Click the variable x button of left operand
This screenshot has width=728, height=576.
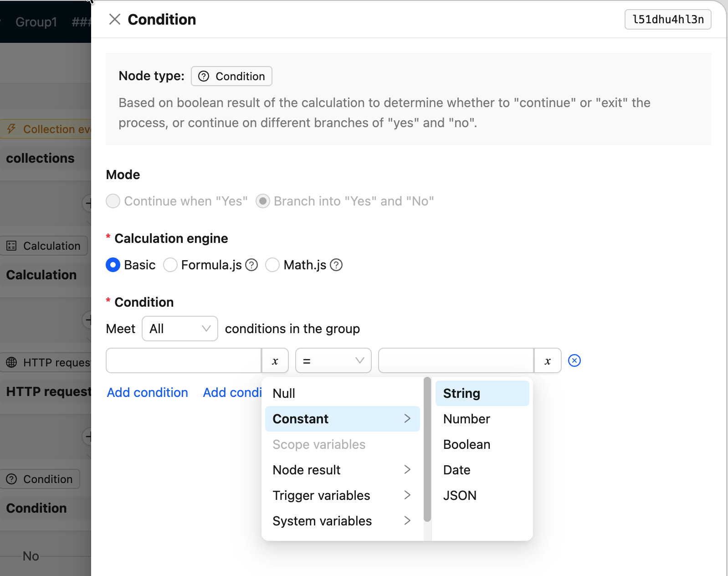(x=275, y=360)
